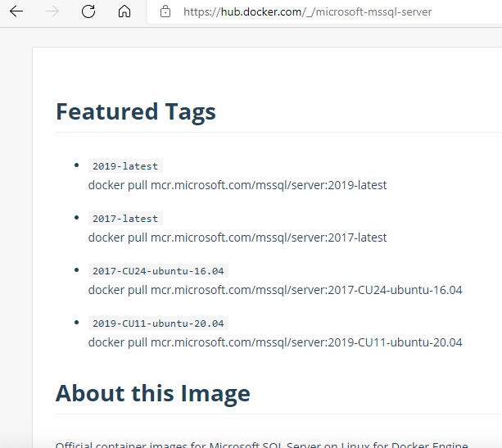Click the browser back arrow
Image resolution: width=502 pixels, height=448 pixels.
tap(16, 11)
